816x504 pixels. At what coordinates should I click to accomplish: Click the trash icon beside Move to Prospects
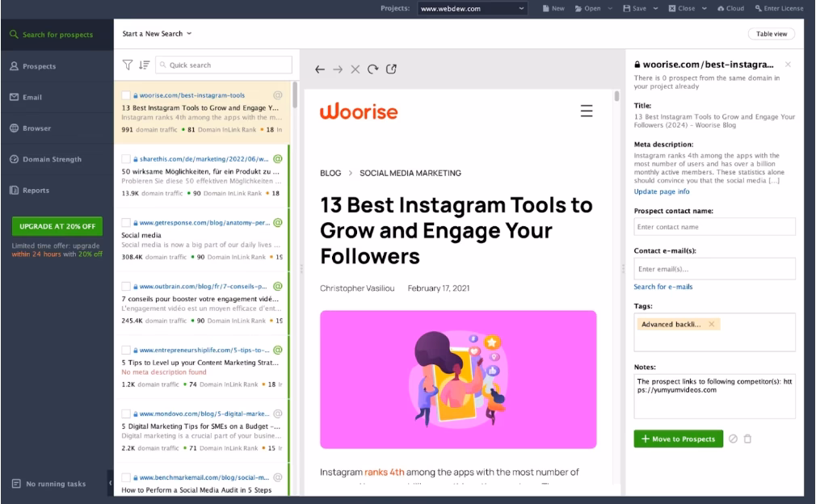(x=747, y=439)
